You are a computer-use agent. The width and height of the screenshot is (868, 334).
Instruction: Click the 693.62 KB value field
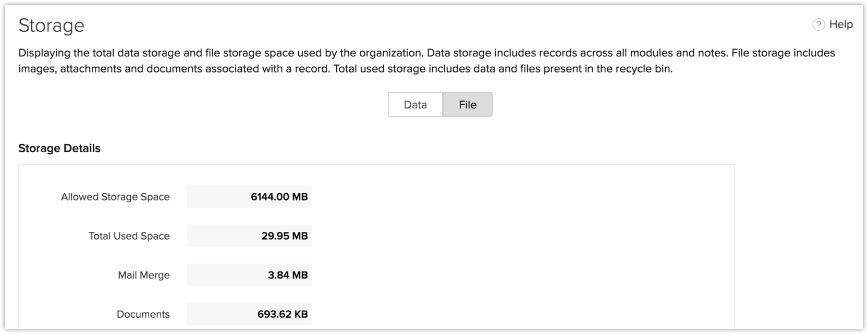click(x=249, y=314)
